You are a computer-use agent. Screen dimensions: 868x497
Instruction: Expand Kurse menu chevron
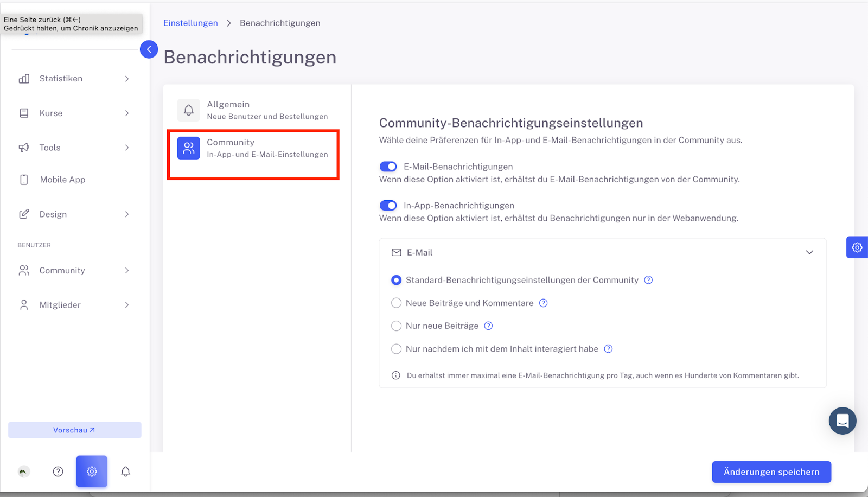tap(127, 113)
